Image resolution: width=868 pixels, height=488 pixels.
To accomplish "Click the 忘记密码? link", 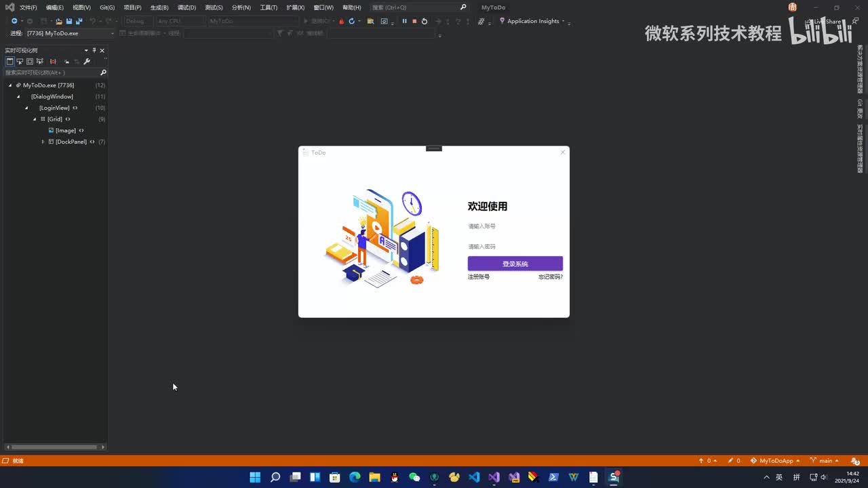I will pos(551,277).
